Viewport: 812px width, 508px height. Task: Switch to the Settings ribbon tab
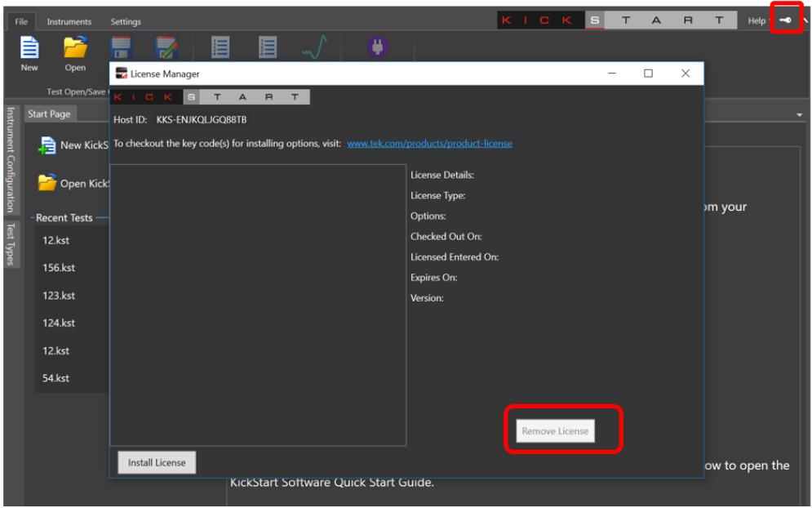click(x=126, y=22)
